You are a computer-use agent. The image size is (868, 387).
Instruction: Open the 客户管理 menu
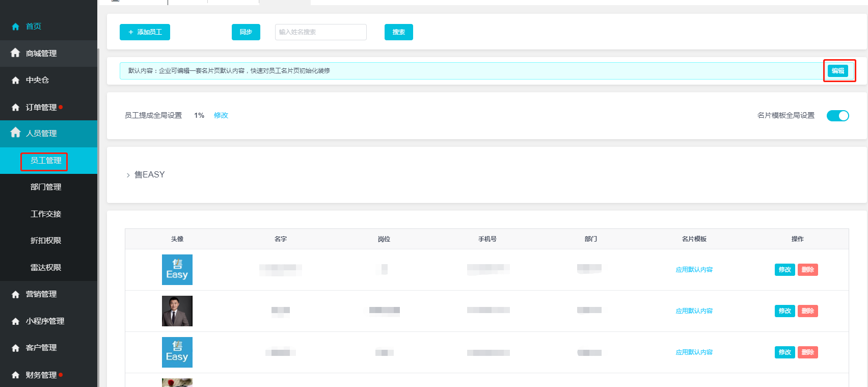[x=48, y=348]
